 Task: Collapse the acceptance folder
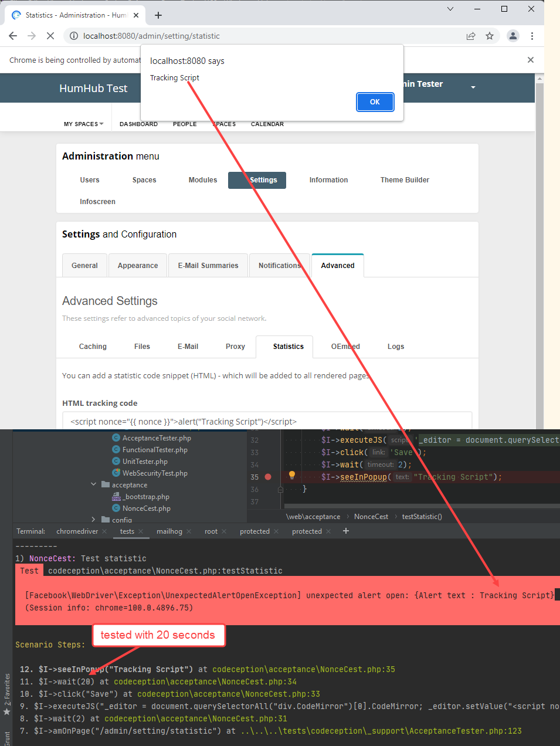click(x=93, y=484)
